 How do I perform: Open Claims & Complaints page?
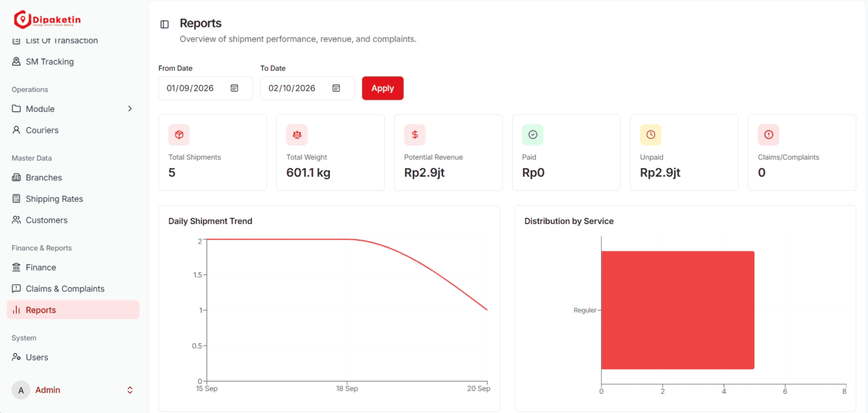(73, 289)
